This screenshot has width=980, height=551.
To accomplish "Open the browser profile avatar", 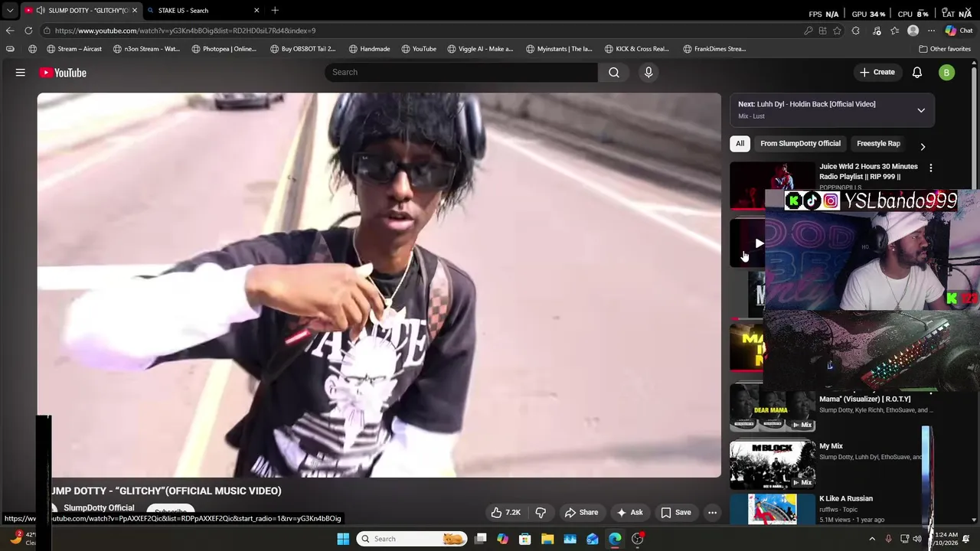I will click(913, 31).
